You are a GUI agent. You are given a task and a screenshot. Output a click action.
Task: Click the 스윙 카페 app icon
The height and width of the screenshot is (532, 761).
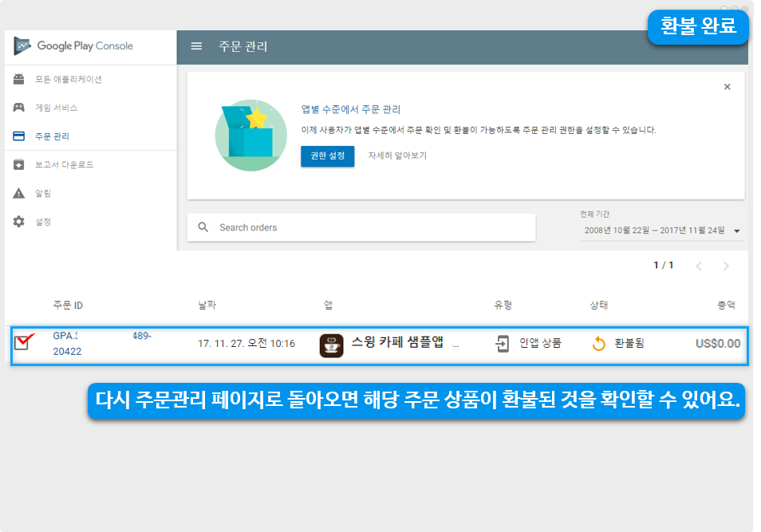coord(331,345)
